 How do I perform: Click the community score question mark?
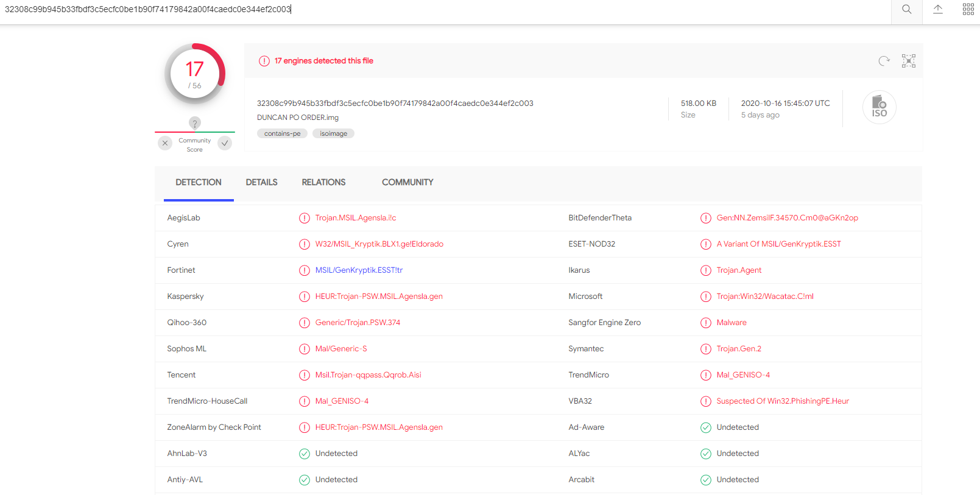(195, 123)
